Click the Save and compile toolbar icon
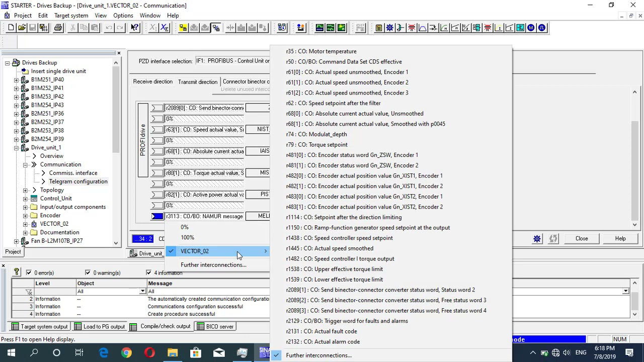Viewport: 644px width, 362px height. (44, 28)
